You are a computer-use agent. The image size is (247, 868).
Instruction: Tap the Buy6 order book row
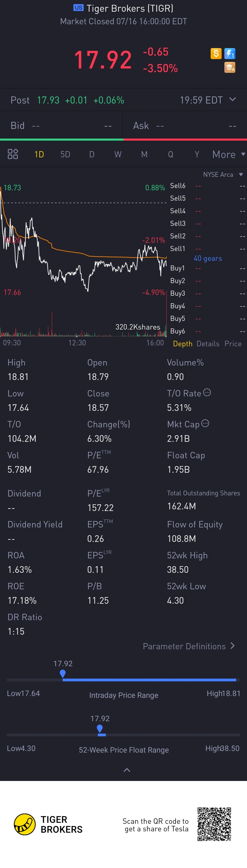(207, 331)
